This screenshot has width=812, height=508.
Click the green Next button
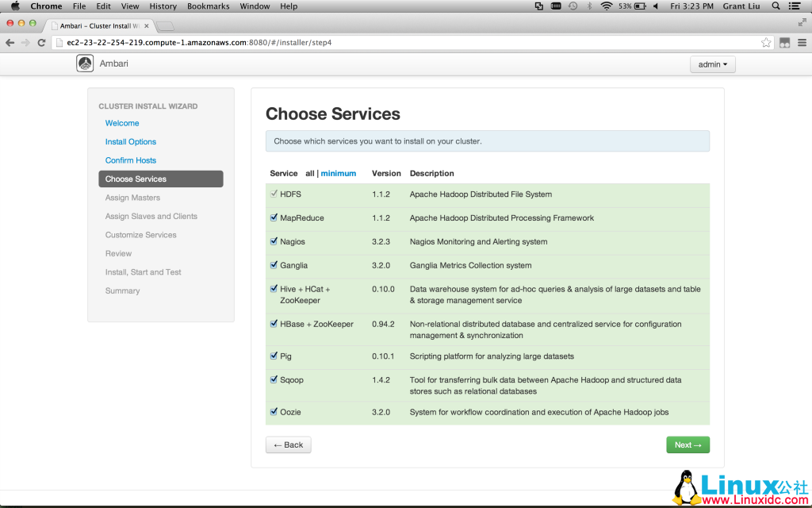click(x=688, y=445)
